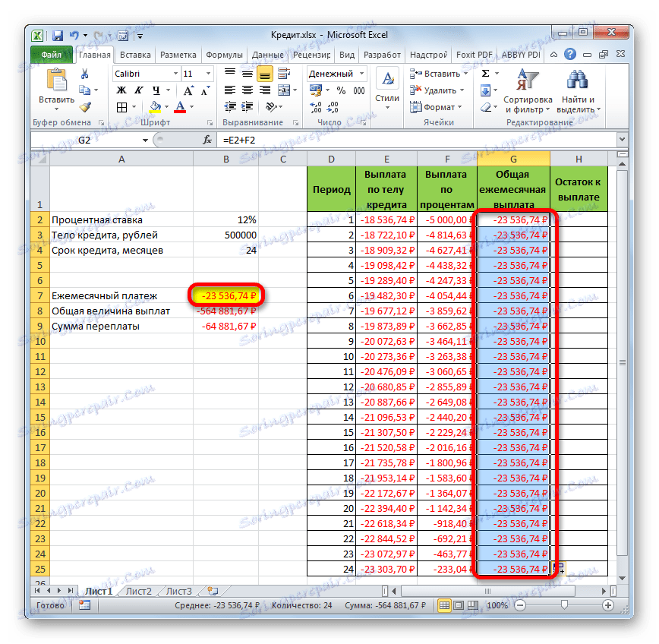Click the 000 comma style button

pyautogui.click(x=359, y=90)
